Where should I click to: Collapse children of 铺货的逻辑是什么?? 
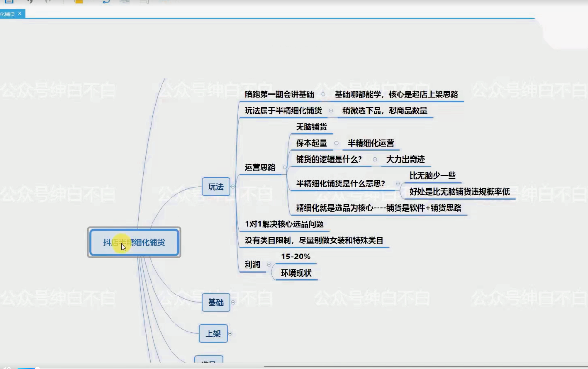375,159
